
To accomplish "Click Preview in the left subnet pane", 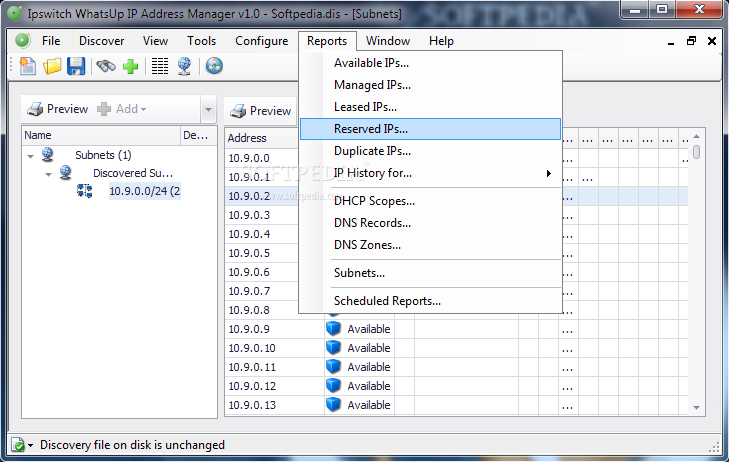I will pyautogui.click(x=58, y=109).
